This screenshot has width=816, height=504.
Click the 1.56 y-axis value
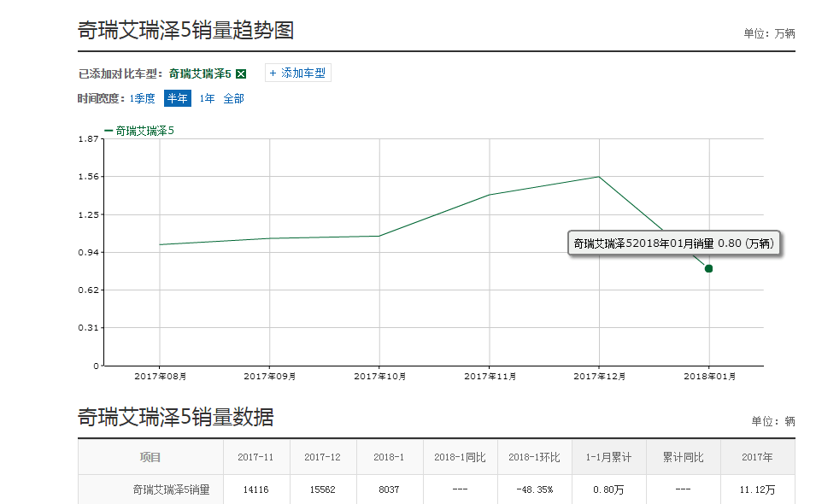88,176
